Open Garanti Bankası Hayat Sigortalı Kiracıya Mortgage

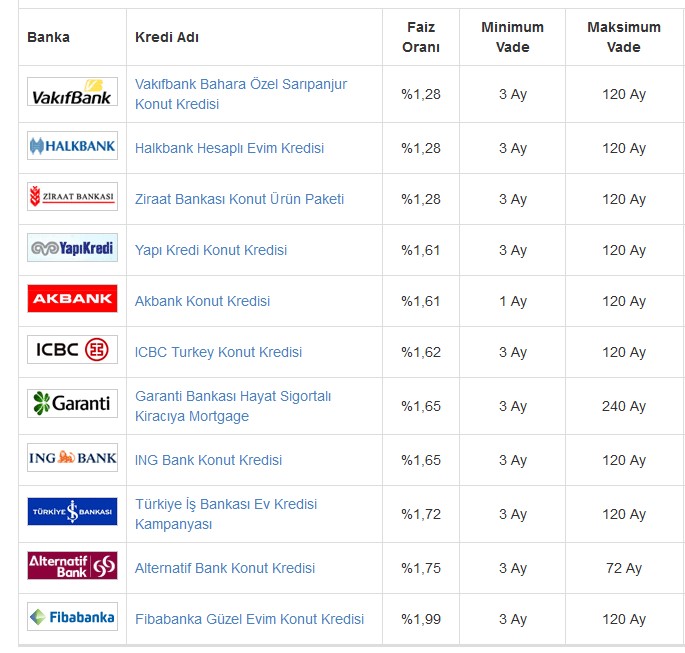point(233,406)
